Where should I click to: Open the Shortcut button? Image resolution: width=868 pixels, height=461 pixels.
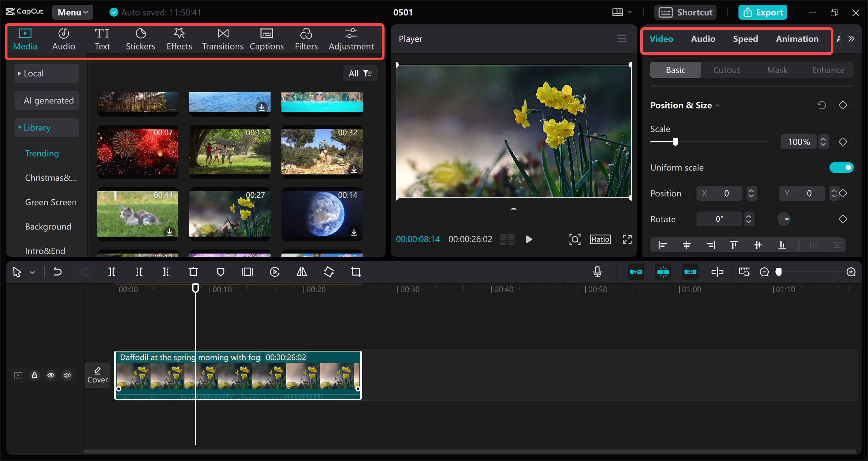coord(686,13)
